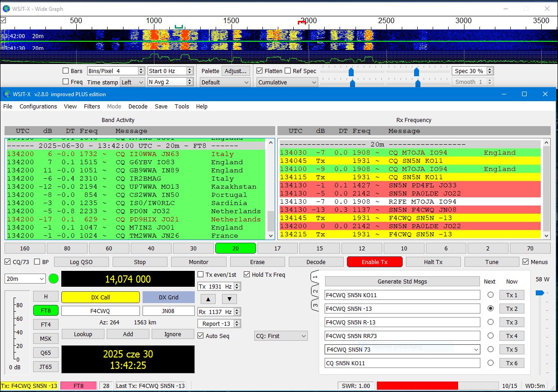Open the Decode menu
Screen dimensions: 558x392
pyautogui.click(x=138, y=106)
